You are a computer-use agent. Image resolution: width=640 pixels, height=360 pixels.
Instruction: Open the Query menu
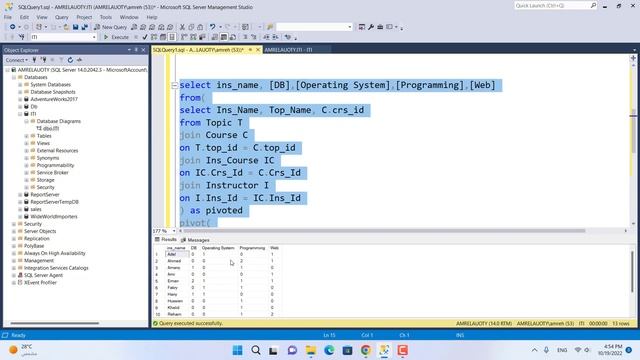click(62, 17)
